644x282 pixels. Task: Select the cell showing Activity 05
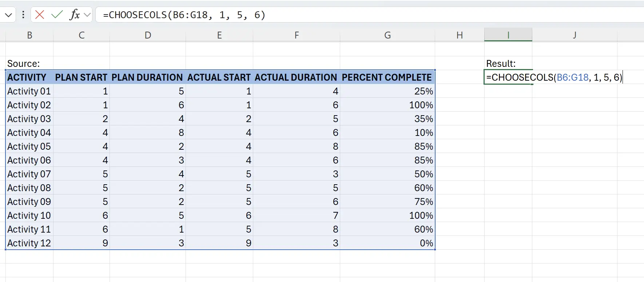29,146
